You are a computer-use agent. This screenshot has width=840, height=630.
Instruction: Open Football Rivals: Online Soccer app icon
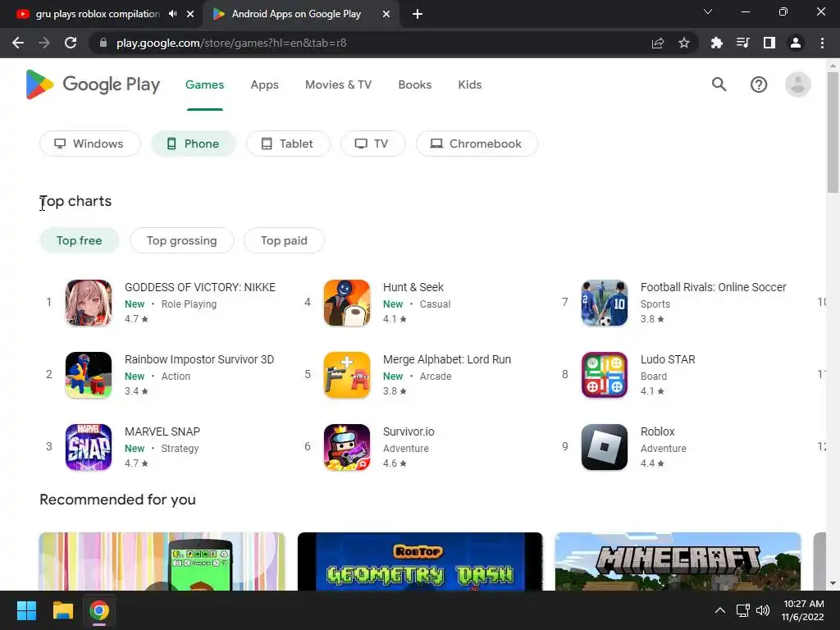click(x=605, y=303)
